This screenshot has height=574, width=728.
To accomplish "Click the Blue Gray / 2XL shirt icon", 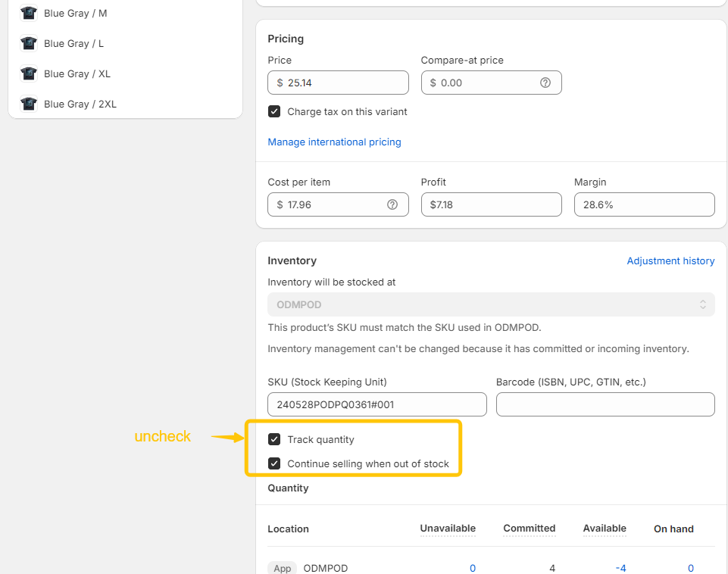I will tap(29, 105).
